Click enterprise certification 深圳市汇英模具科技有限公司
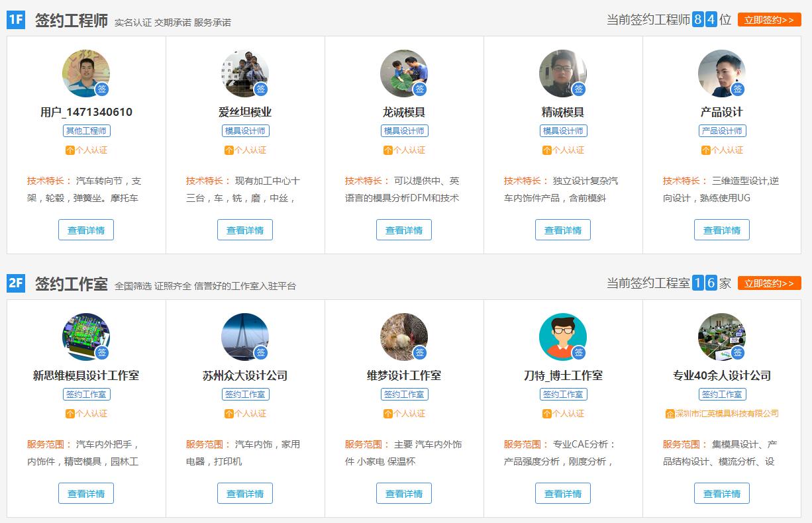 tap(722, 414)
